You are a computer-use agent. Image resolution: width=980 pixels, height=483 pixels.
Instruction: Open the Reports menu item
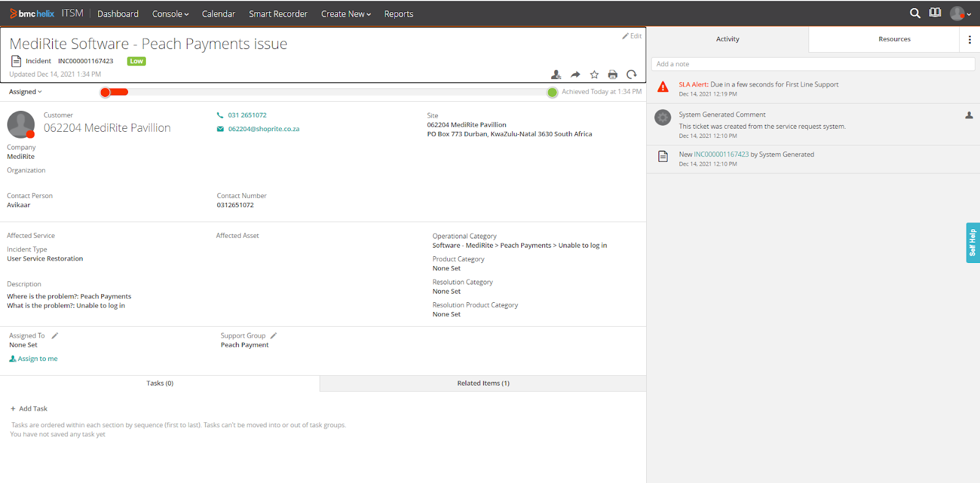pos(399,13)
